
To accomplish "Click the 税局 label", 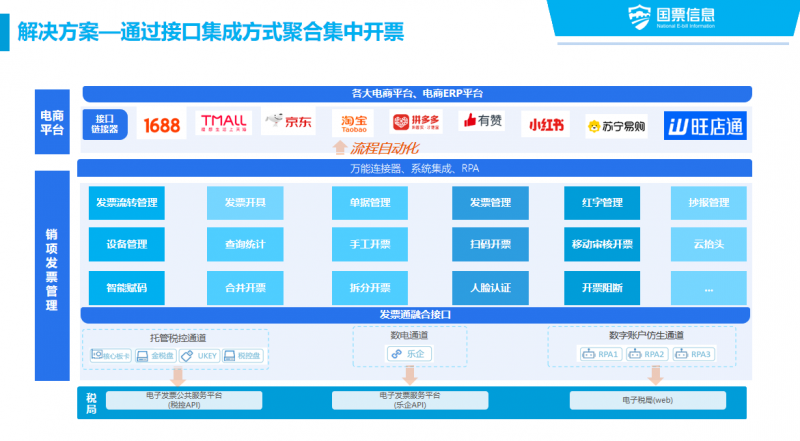I will 91,403.
